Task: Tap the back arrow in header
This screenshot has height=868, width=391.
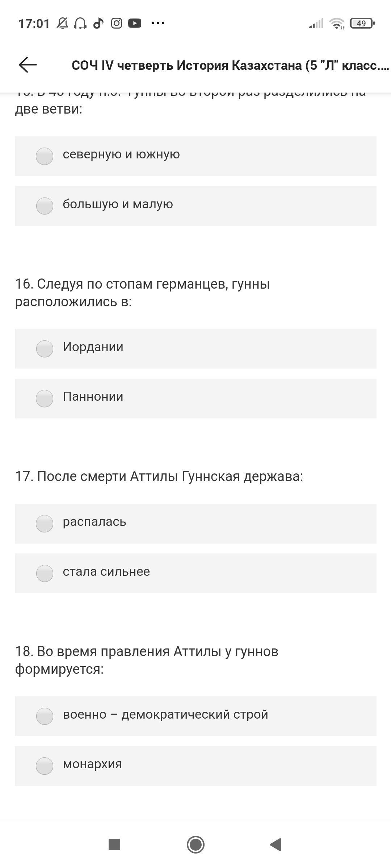Action: click(28, 65)
